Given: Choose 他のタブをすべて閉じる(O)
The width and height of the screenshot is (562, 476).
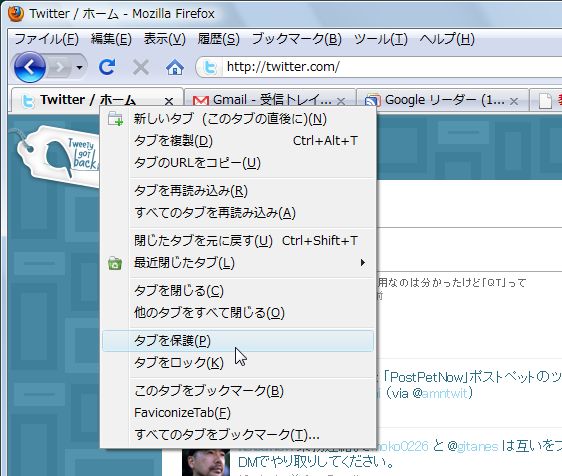Looking at the screenshot, I should 238,313.
